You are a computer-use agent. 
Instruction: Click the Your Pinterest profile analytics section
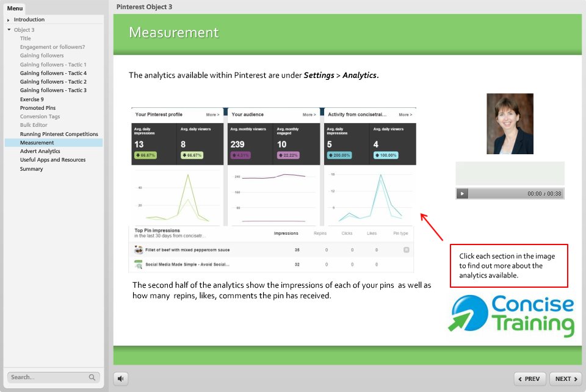click(x=177, y=167)
